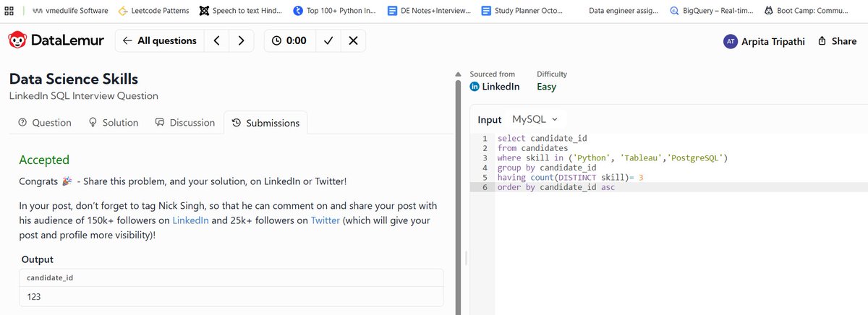The height and width of the screenshot is (315, 868).
Task: Click the Easy difficulty label
Action: (547, 87)
